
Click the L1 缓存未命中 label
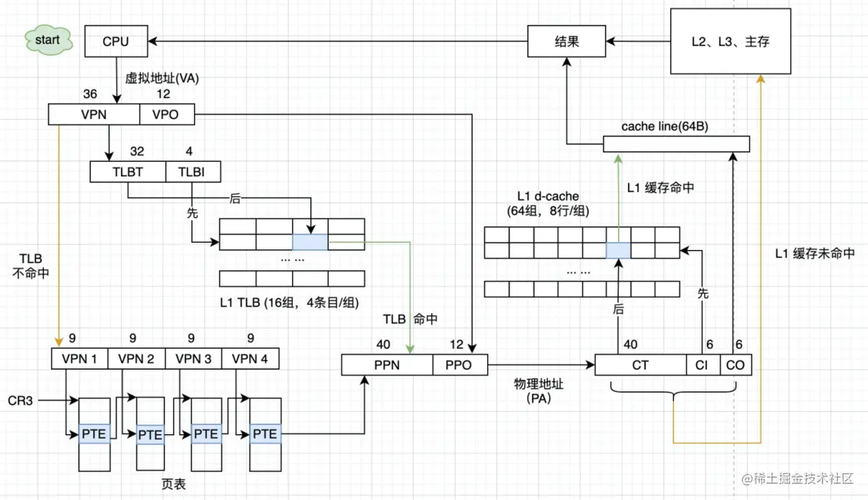[815, 254]
